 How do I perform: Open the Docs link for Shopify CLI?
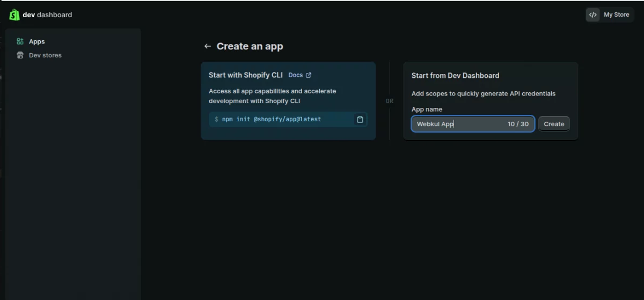pos(295,75)
